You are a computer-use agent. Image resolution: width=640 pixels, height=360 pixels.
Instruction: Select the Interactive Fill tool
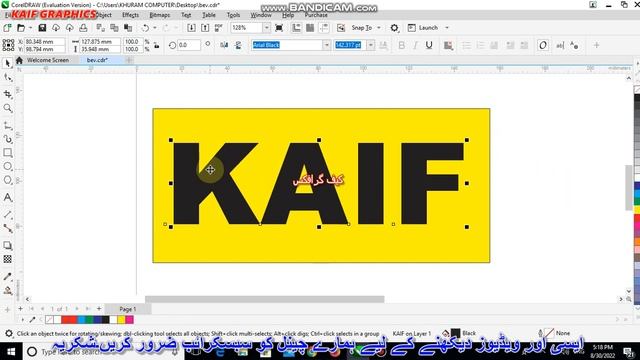(7, 290)
